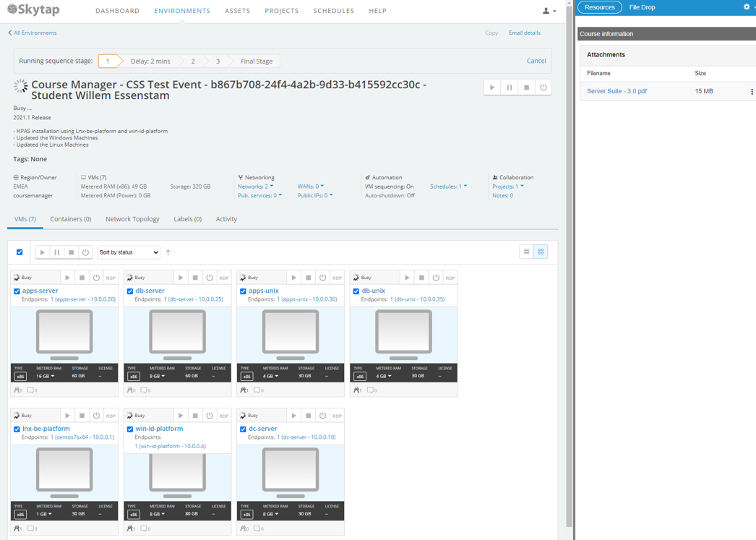Image resolution: width=756 pixels, height=540 pixels.
Task: Open the three-dot menu for Server Suite PDF
Action: (752, 92)
